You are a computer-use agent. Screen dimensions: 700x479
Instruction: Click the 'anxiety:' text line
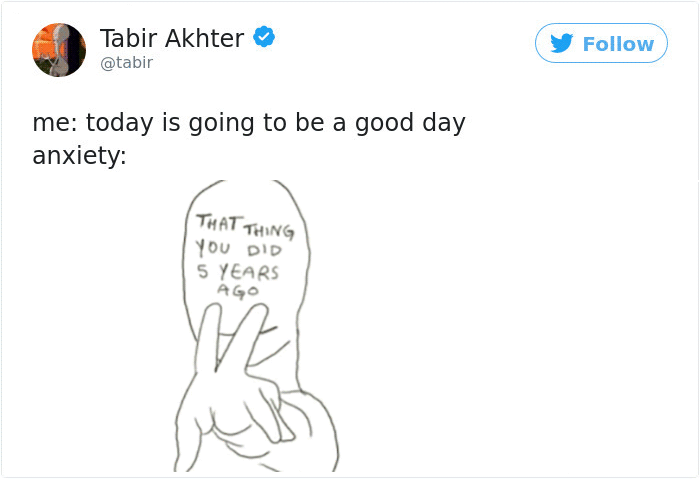coord(79,156)
